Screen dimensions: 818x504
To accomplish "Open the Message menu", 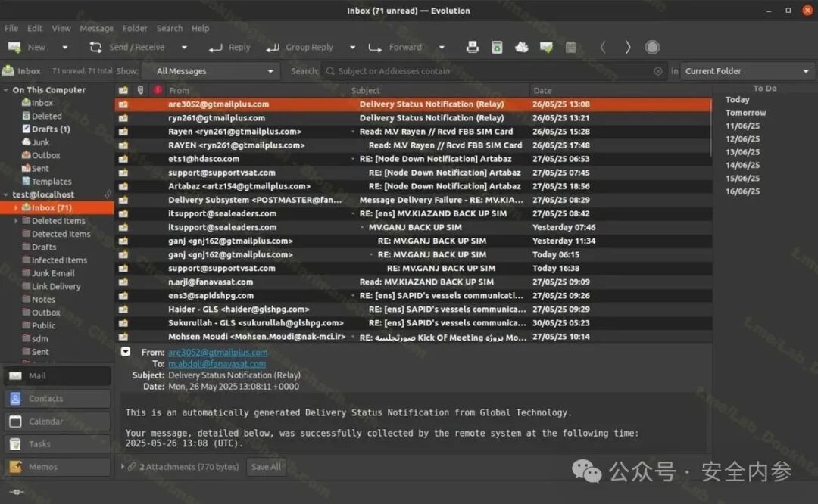I will point(96,28).
